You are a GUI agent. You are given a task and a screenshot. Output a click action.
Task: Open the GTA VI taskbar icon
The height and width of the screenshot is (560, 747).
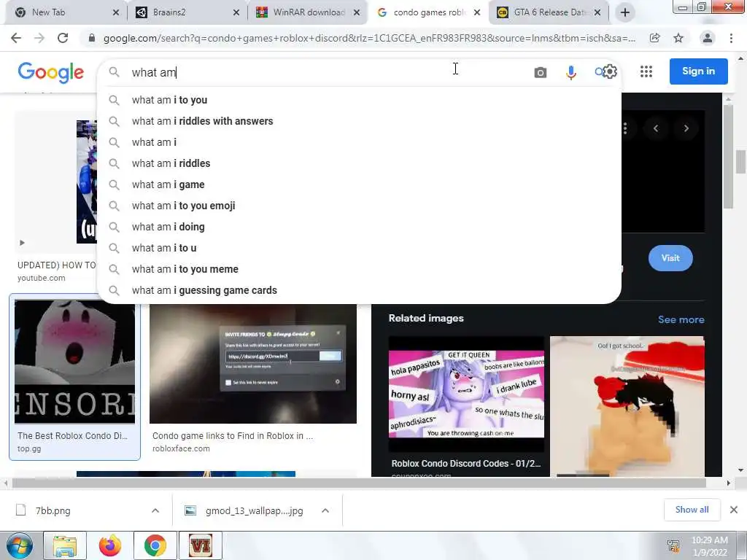[x=201, y=545]
